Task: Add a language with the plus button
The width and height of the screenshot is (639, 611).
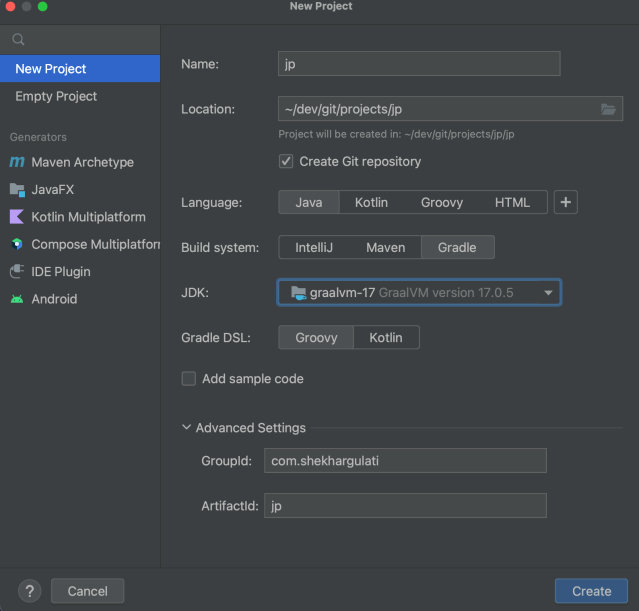Action: coord(565,202)
